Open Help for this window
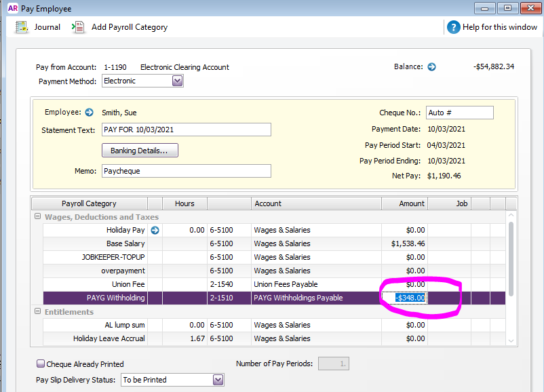Viewport: 544px width, 392px height. [x=453, y=27]
